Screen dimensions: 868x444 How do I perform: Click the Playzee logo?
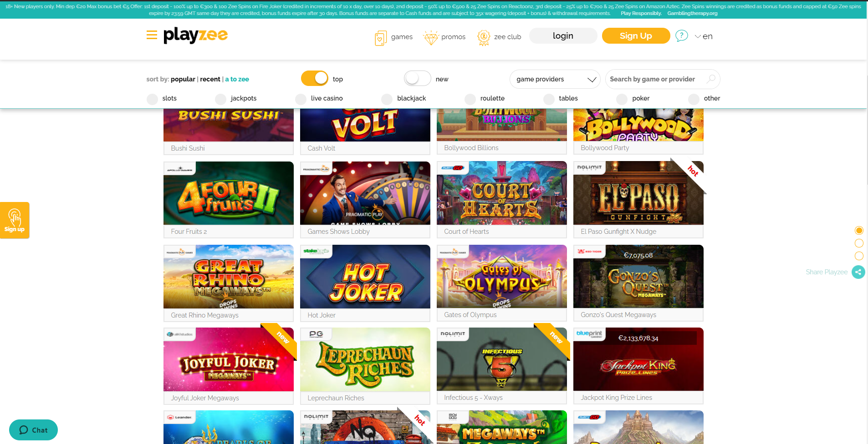click(x=195, y=35)
